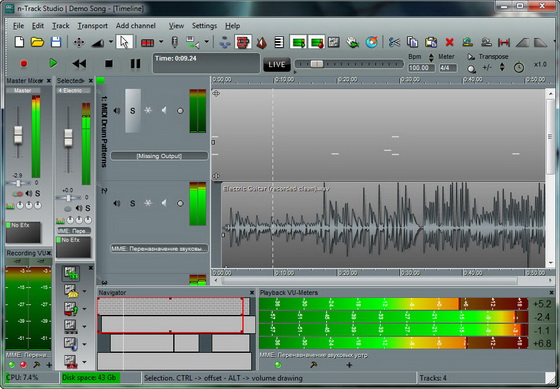
Task: Open dropdown arrow beside the fade tool
Action: pyautogui.click(x=111, y=42)
